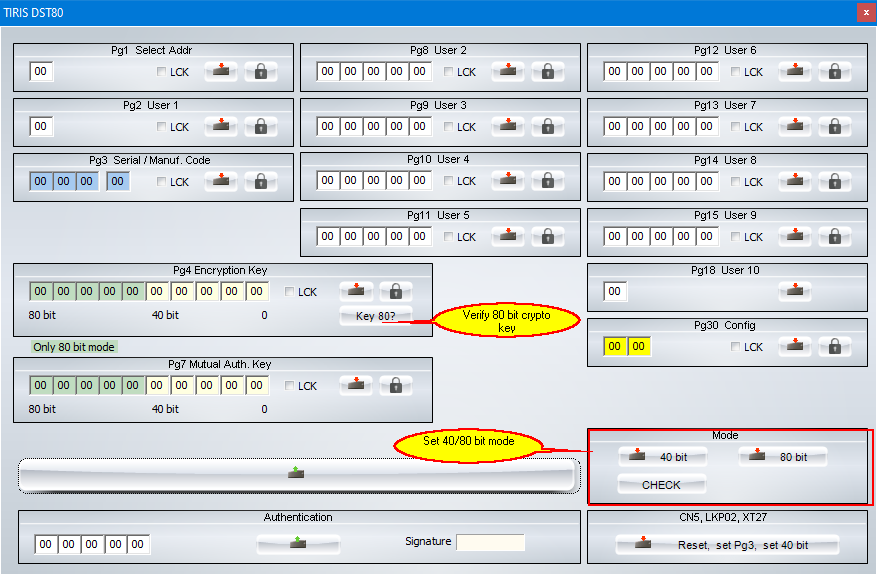Lock Pg30 Config page icon
This screenshot has width=877, height=575.
click(x=834, y=346)
